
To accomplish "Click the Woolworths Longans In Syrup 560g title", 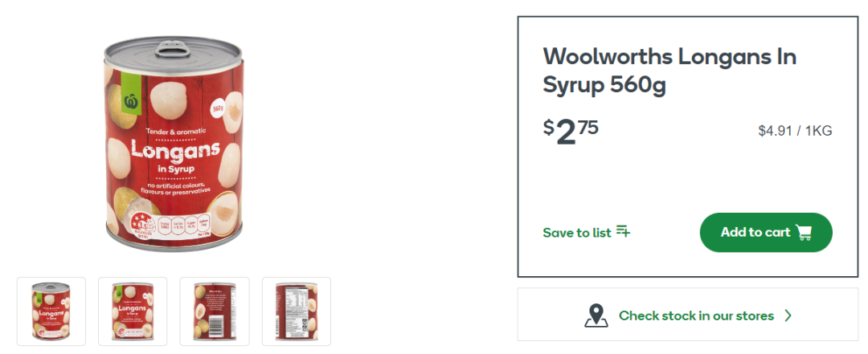I will tap(669, 71).
